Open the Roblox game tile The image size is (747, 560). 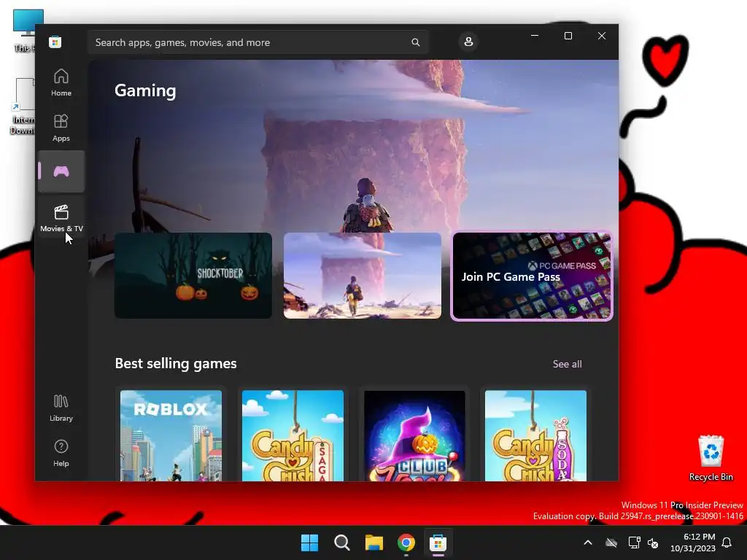point(171,435)
